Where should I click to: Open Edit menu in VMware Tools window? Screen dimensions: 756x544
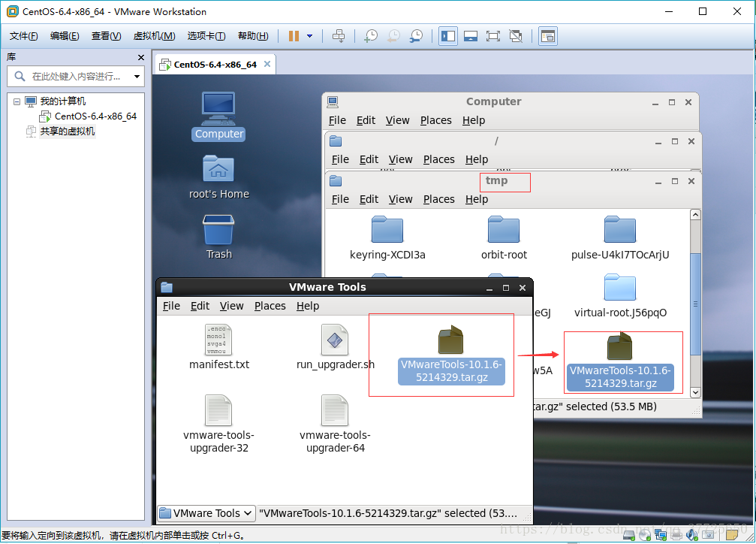[x=200, y=306]
